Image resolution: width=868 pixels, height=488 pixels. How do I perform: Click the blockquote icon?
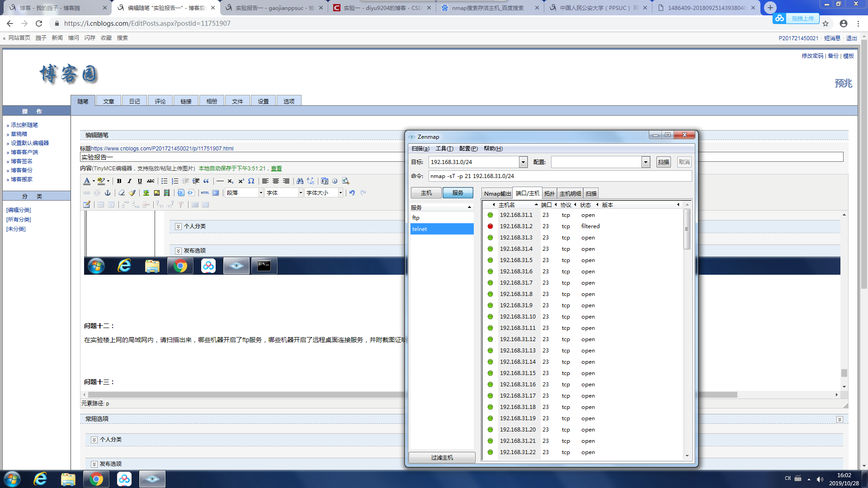[206, 181]
